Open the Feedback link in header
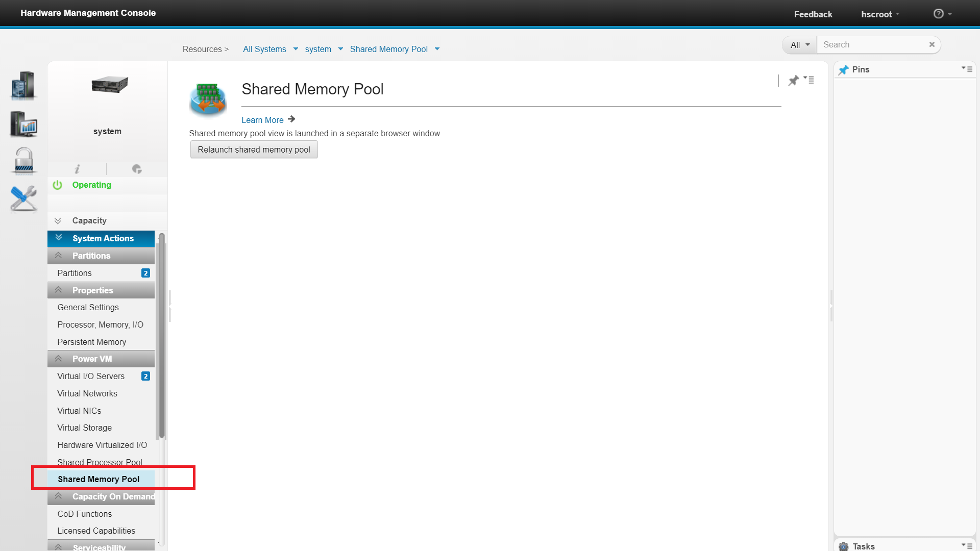Viewport: 980px width, 551px height. 813,14
